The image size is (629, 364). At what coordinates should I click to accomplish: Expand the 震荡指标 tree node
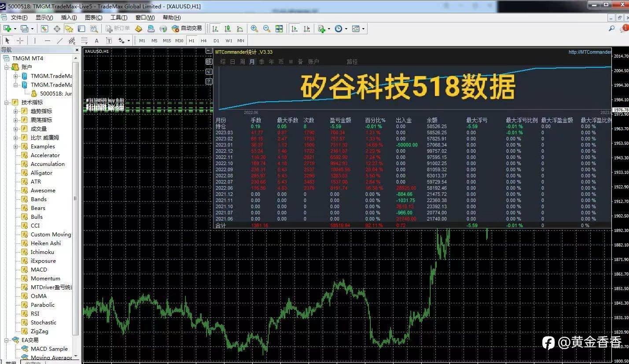tap(16, 120)
